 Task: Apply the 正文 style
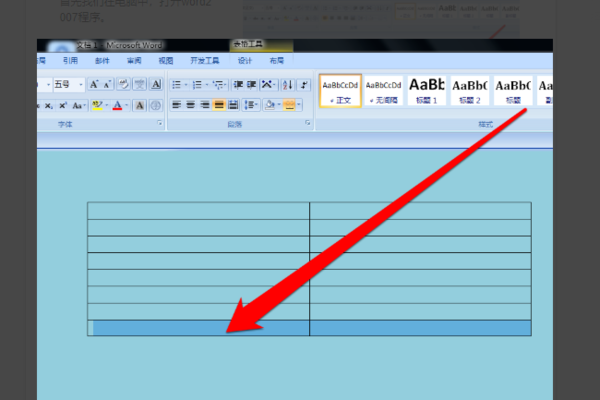click(x=340, y=91)
